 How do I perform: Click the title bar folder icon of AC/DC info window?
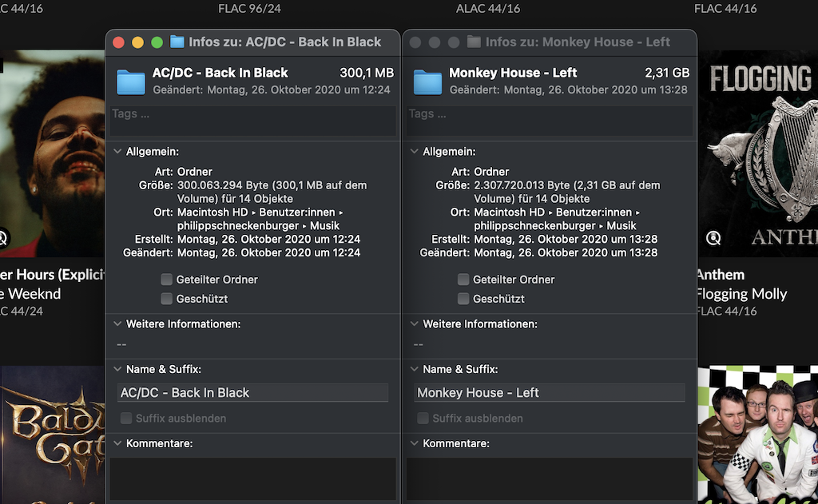click(177, 42)
